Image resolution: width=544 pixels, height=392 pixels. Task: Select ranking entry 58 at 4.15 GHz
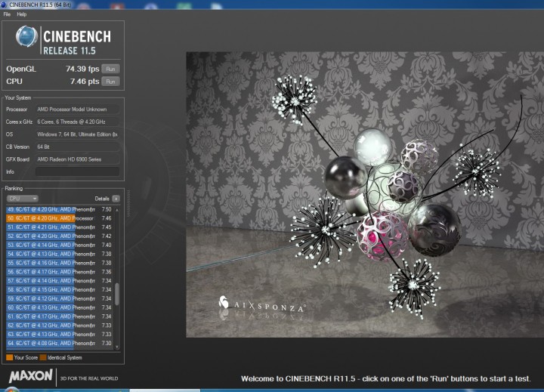click(60, 290)
